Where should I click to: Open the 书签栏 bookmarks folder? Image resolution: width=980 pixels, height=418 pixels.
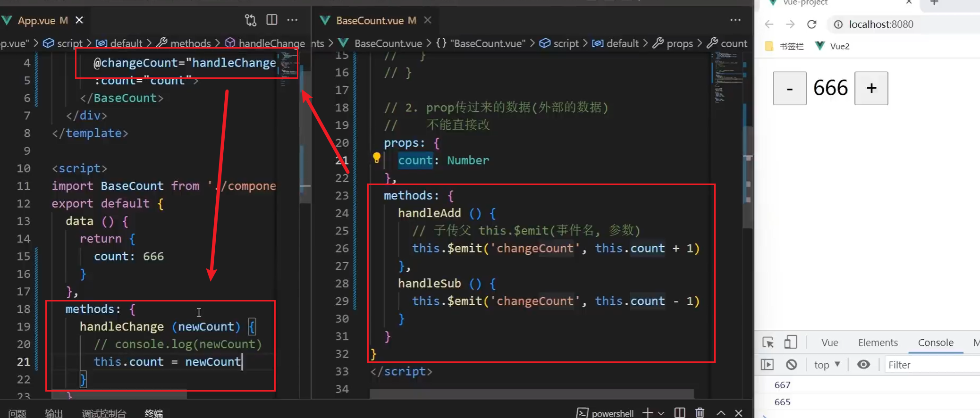tap(785, 46)
